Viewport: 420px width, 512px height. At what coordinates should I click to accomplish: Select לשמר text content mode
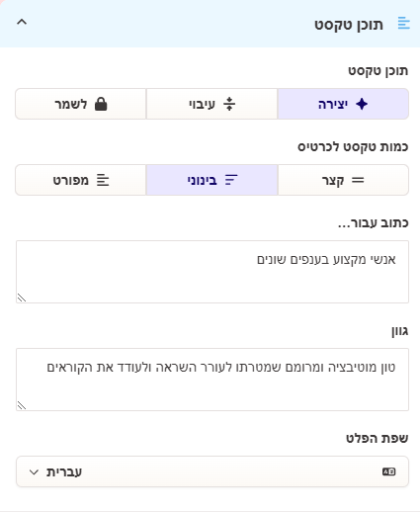point(81,104)
